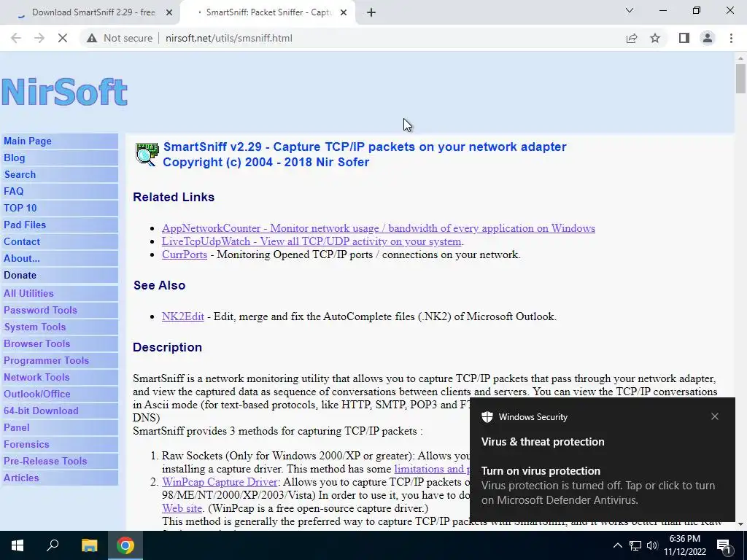Open Donate in the sidebar

pos(60,275)
